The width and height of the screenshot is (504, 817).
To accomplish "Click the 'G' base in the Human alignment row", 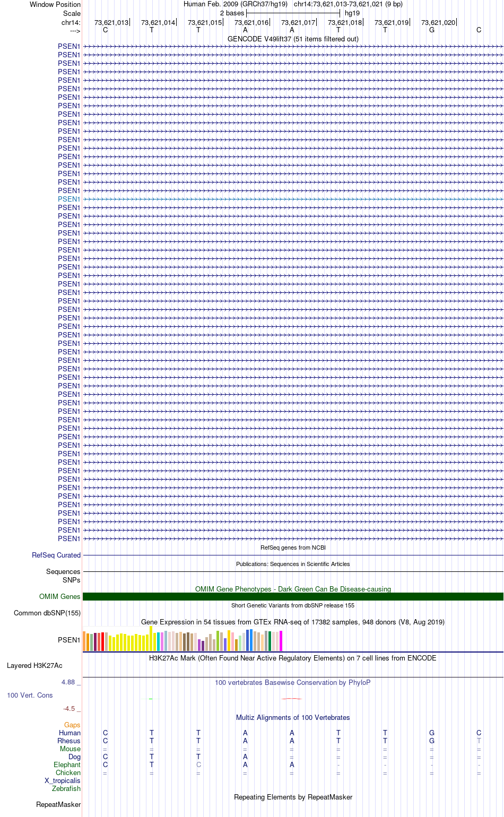I will tap(432, 733).
